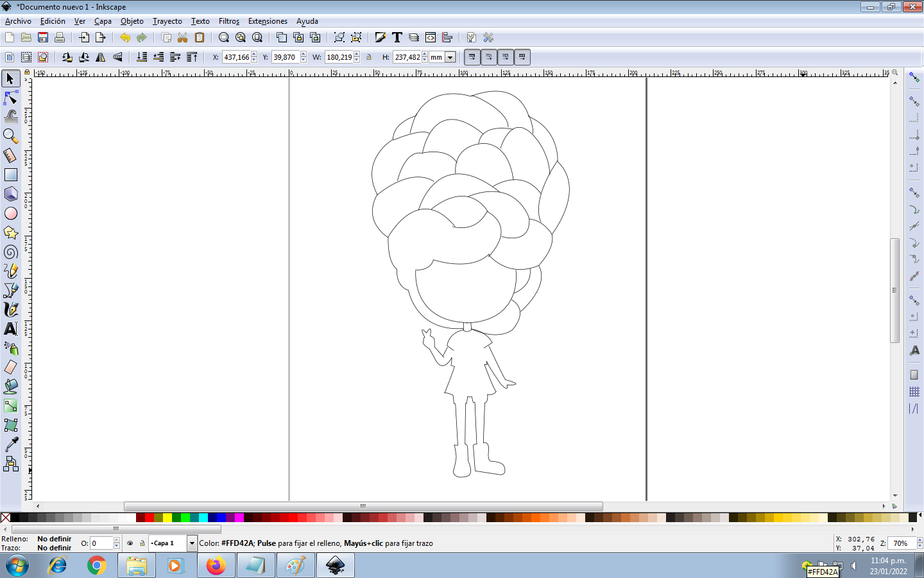Viewport: 924px width, 578px height.
Task: Toggle Capa 1 layer visibility eye
Action: pos(130,543)
